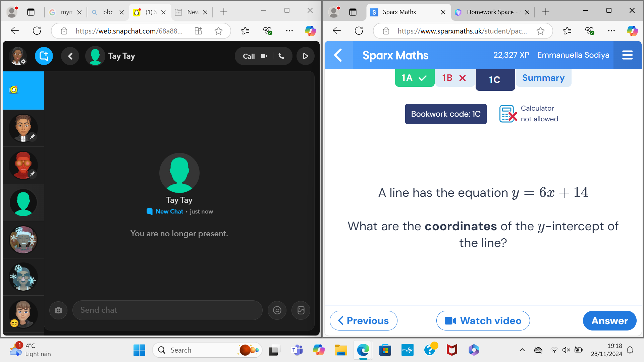This screenshot has width=644, height=362.
Task: Click the Watch video button in Sparx
Action: [483, 321]
